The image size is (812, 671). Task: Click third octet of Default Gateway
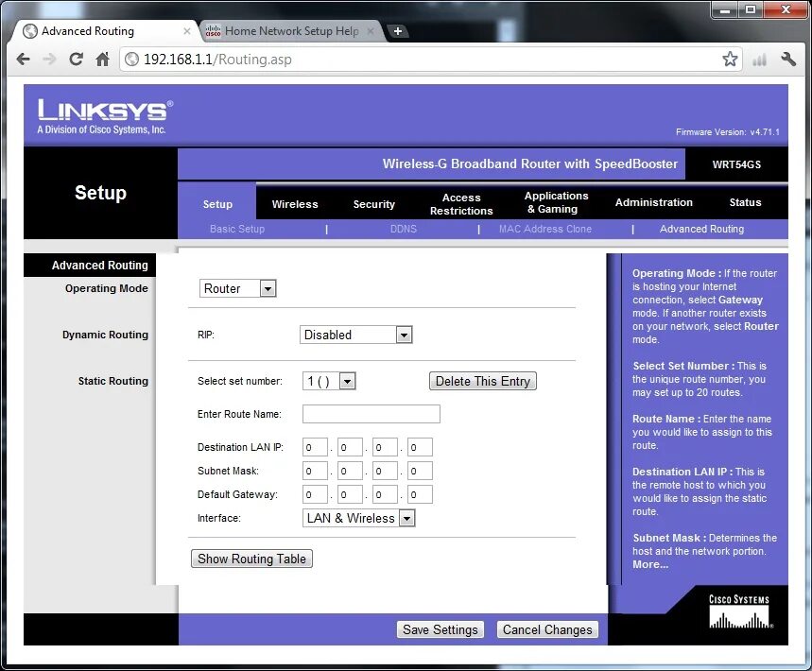385,494
